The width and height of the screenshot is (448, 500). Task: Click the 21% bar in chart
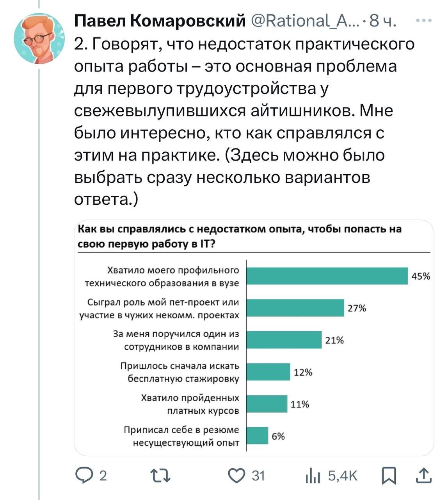click(284, 340)
